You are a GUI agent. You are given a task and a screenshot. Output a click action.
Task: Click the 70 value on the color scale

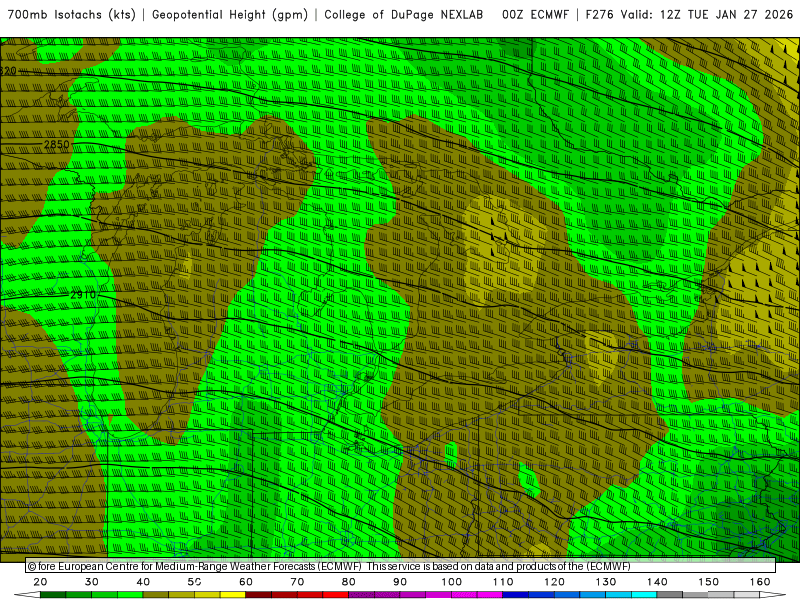pos(297,582)
